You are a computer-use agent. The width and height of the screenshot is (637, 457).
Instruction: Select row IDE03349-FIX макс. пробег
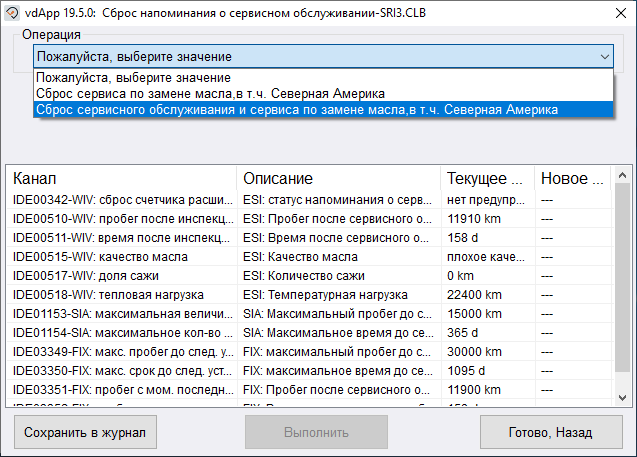(120, 352)
